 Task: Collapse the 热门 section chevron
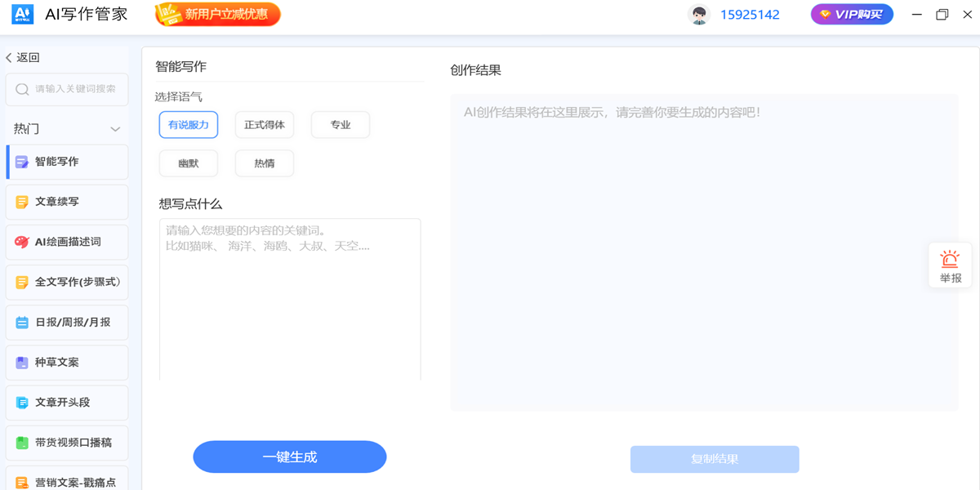tap(114, 128)
